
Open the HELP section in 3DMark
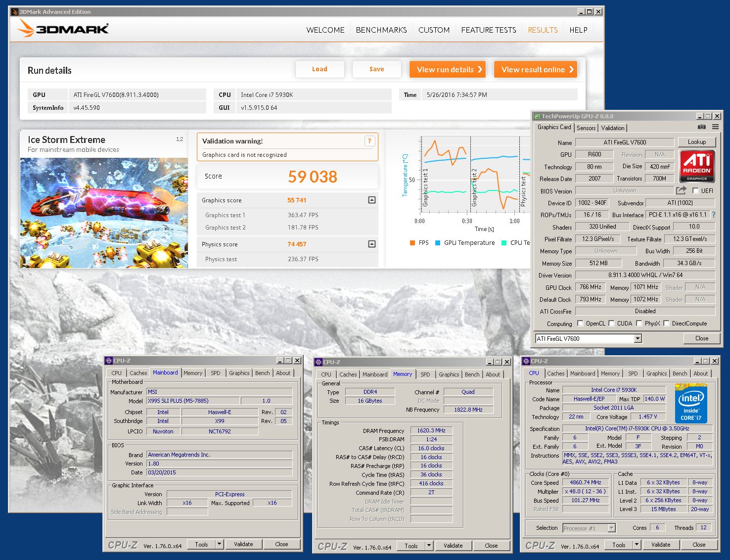point(578,30)
